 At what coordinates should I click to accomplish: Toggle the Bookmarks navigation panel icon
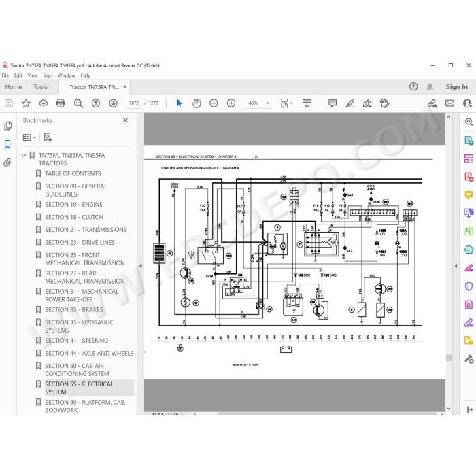click(x=7, y=144)
